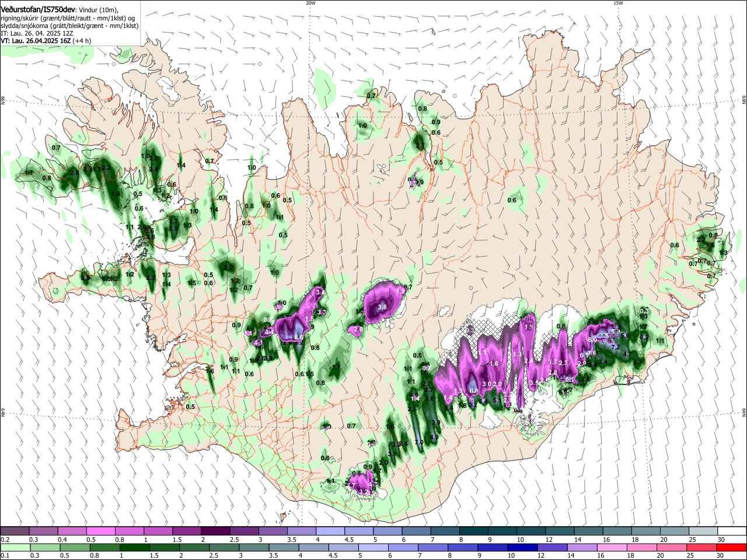Click the 'rigning/skúrir' legend description line
747x560 pixels.
68,17
